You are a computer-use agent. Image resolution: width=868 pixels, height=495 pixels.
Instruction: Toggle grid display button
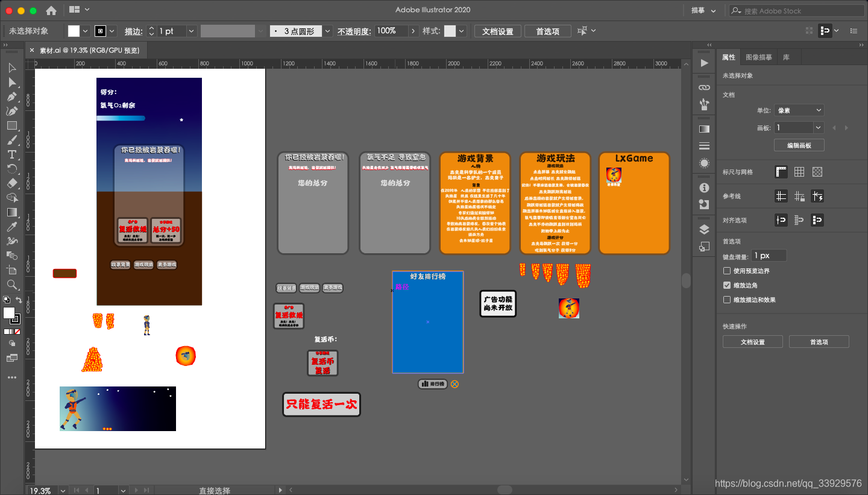point(799,172)
